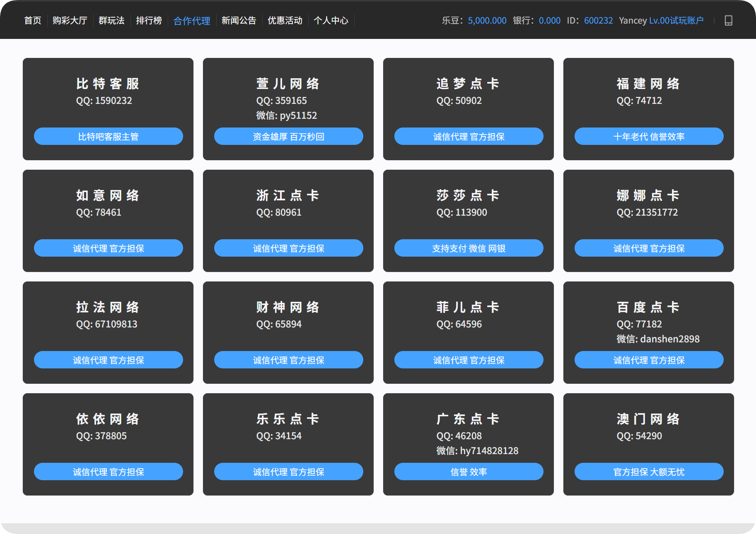Select the 追梦点卡 agent card title

point(468,84)
